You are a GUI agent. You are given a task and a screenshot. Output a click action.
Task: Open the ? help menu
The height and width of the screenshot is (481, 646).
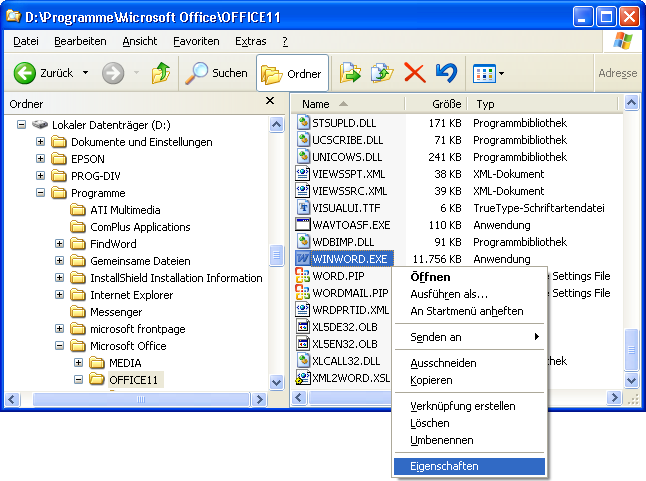tap(285, 41)
